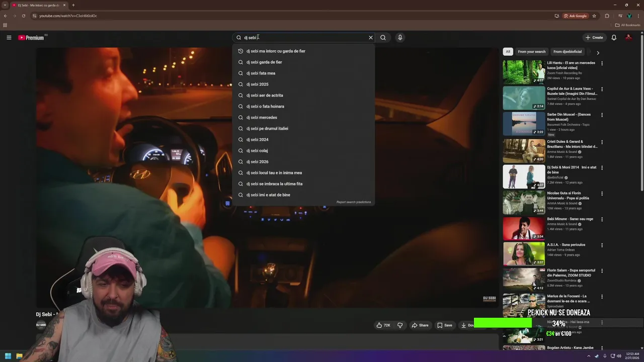Open File Explorer from the taskbar
Screen dimensions: 644x362
coord(19,356)
